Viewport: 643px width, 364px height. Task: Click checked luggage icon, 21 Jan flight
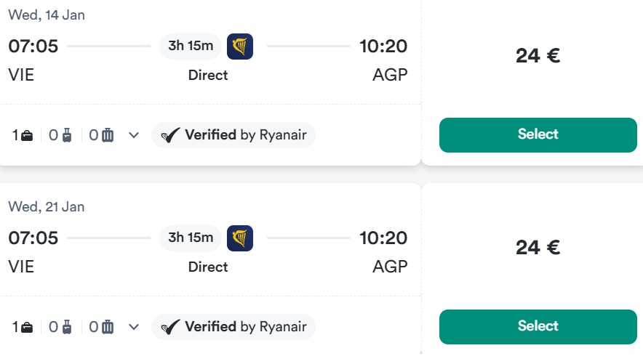click(108, 327)
